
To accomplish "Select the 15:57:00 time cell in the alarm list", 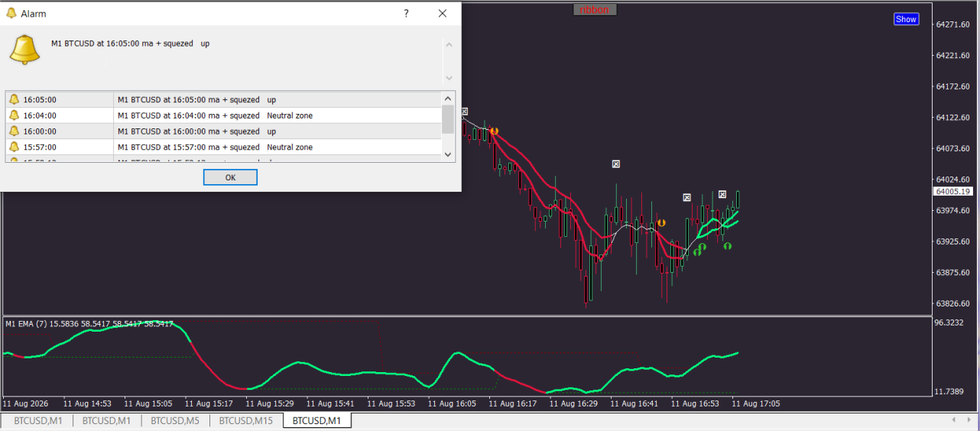I will pyautogui.click(x=60, y=147).
